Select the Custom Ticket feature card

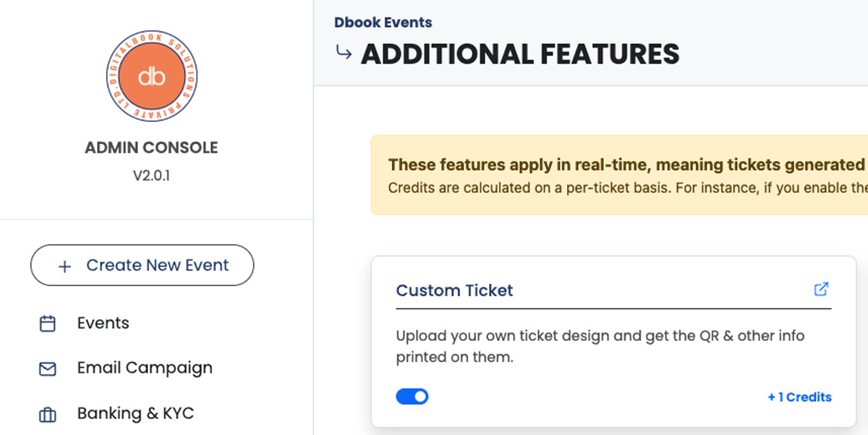(x=613, y=340)
